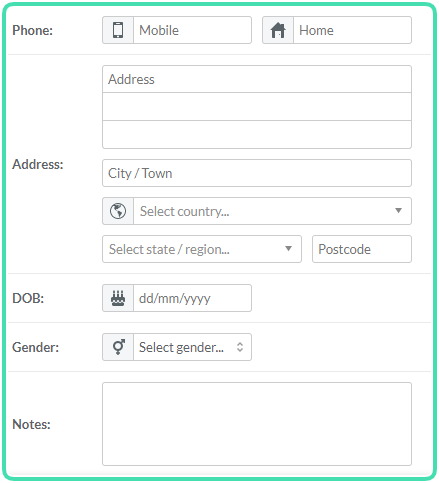Click the country dropdown arrow
Viewport: 439px width, 483px height.
(398, 210)
